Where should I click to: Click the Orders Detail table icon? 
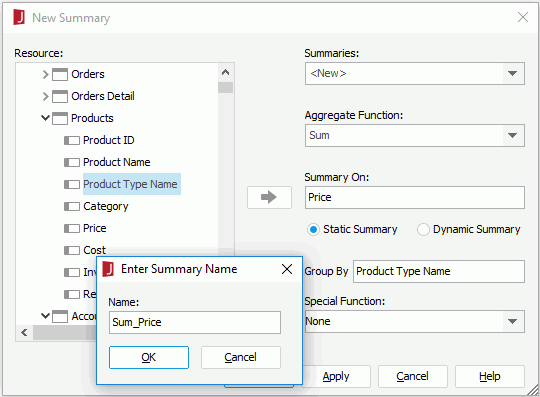pos(60,96)
